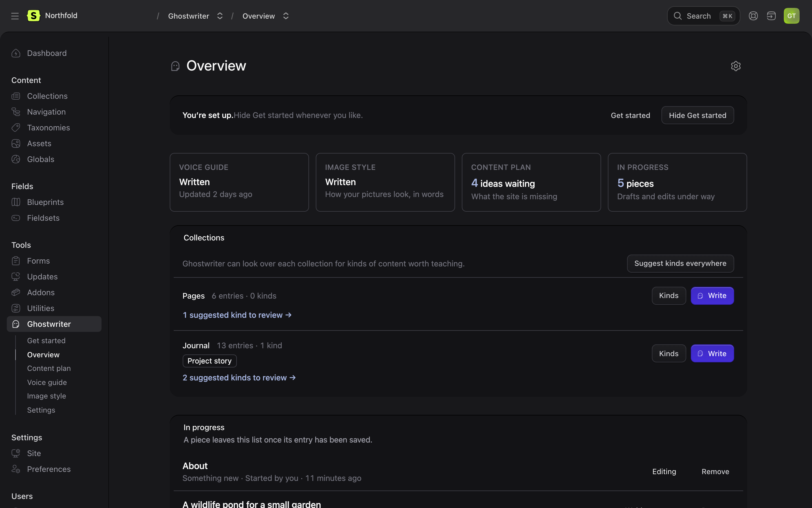The image size is (812, 508).
Task: Click Suggest kinds everywhere button
Action: 680,263
